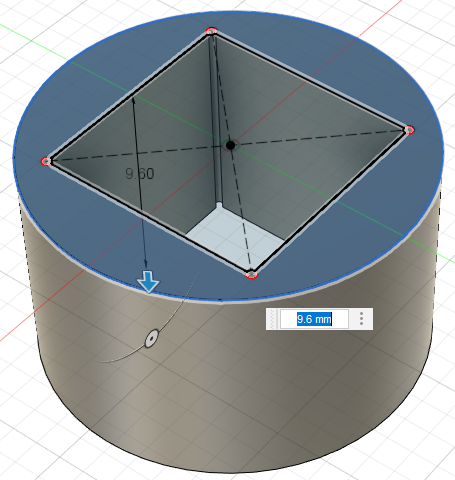Click the 9.60 dimension label
The height and width of the screenshot is (480, 455).
tap(140, 174)
